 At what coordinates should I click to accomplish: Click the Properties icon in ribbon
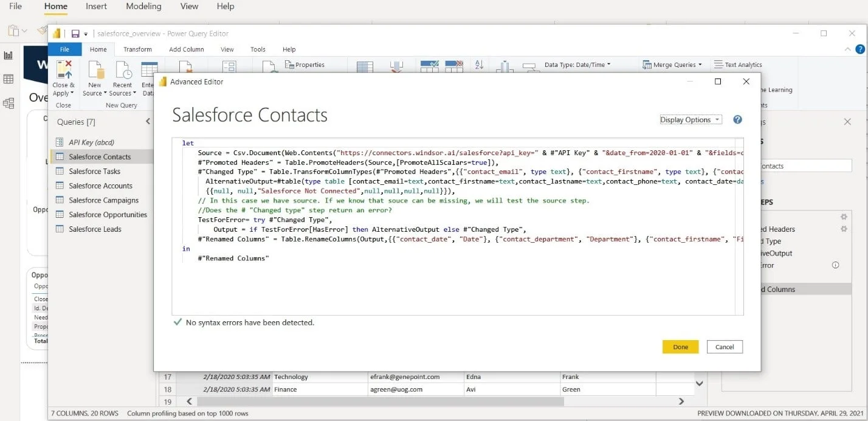tap(289, 65)
